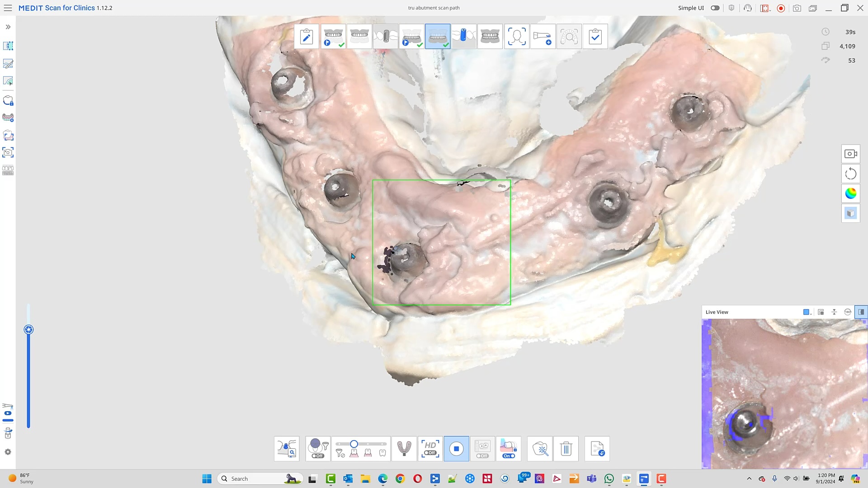
Task: Click second left sidebar trim tool icon
Action: click(x=8, y=64)
